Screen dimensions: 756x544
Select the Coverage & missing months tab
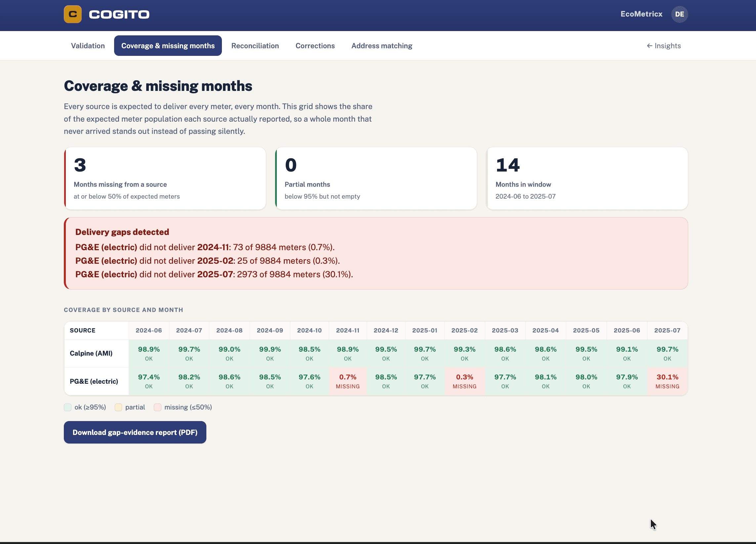[x=168, y=46]
